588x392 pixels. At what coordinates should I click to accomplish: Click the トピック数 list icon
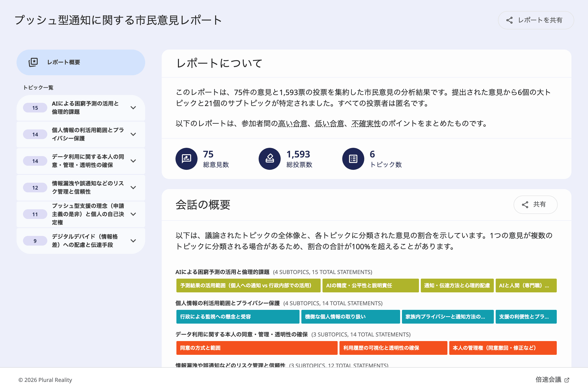pos(353,159)
